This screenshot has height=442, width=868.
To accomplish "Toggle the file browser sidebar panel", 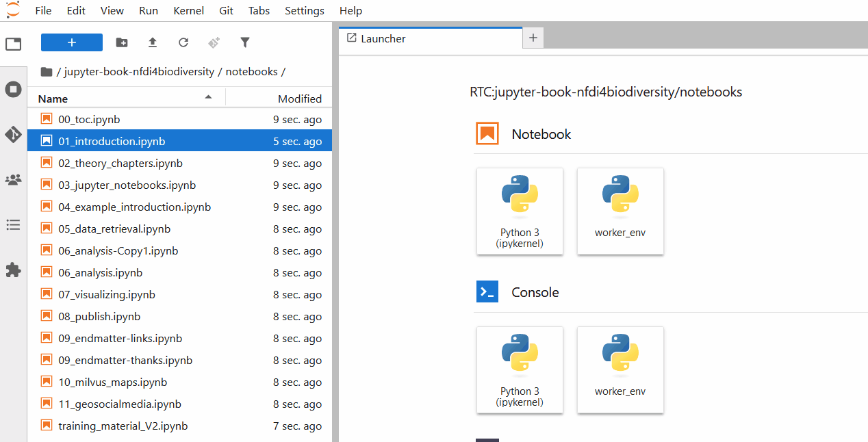I will pos(13,43).
